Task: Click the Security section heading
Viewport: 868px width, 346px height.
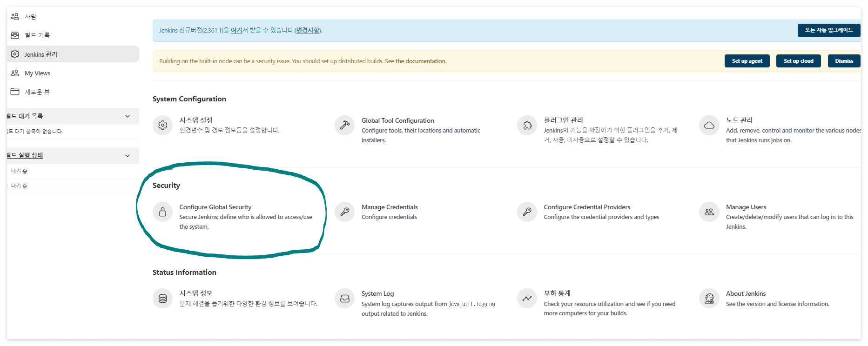Action: pyautogui.click(x=166, y=186)
